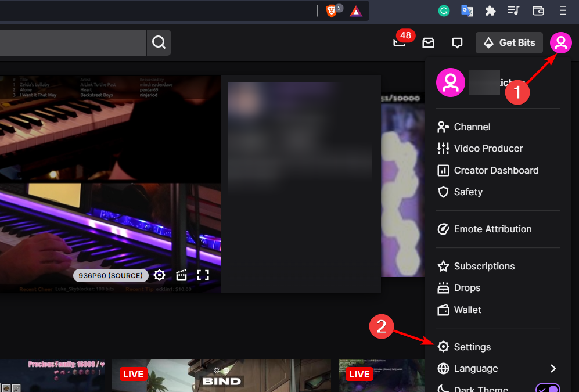Open the Prime Loot inbox icon
Screen dimensions: 579x392
[429, 43]
